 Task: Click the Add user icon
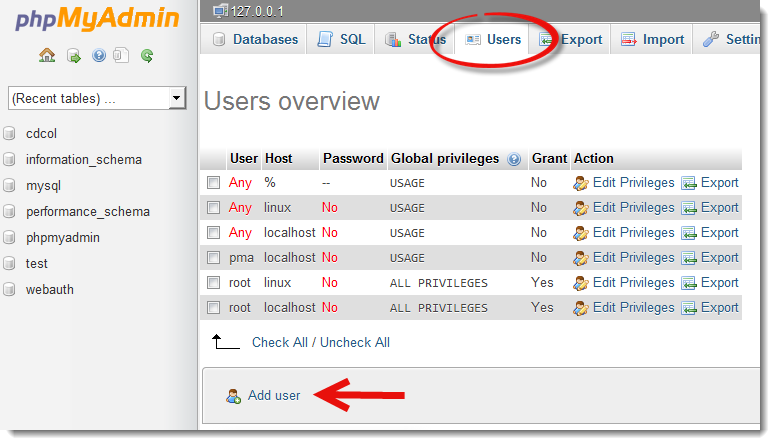tap(233, 396)
